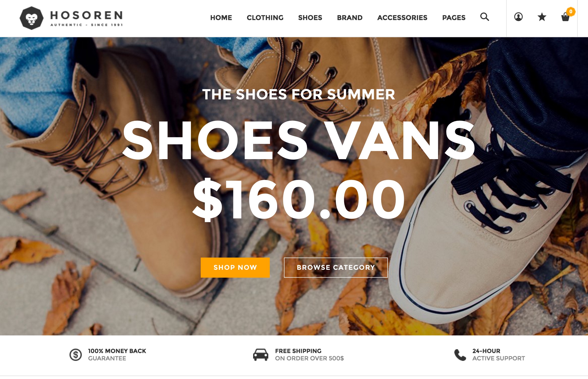588x379 pixels.
Task: Go to the Home menu item
Action: (221, 18)
